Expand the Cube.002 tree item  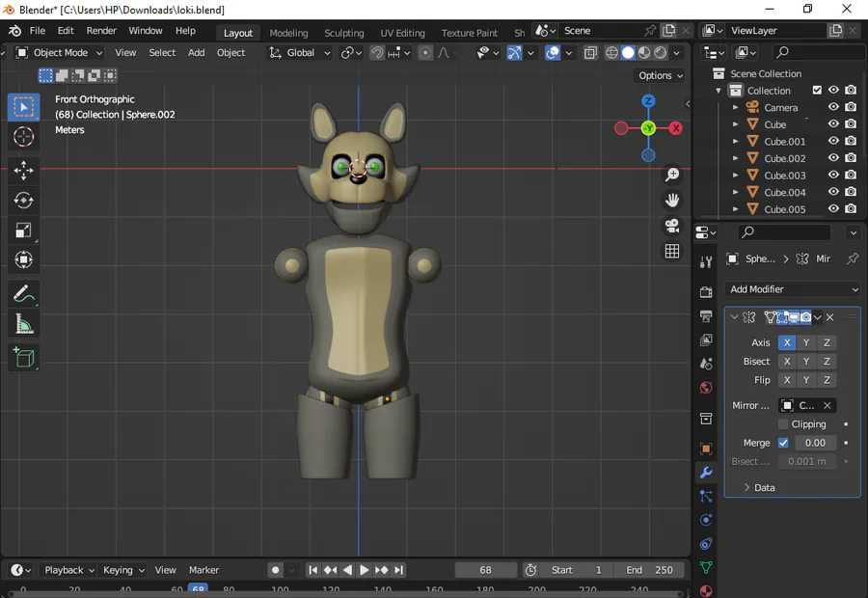click(x=736, y=158)
